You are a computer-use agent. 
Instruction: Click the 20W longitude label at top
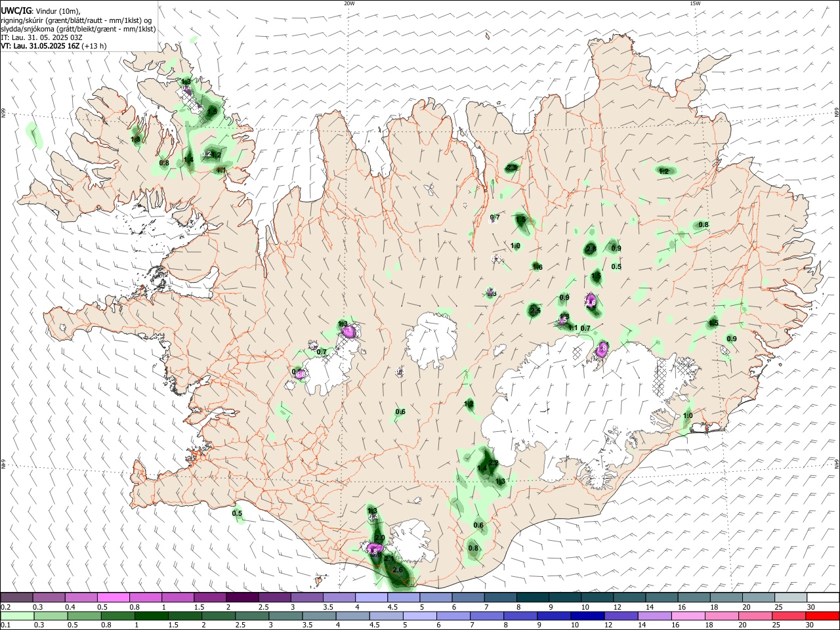349,3
